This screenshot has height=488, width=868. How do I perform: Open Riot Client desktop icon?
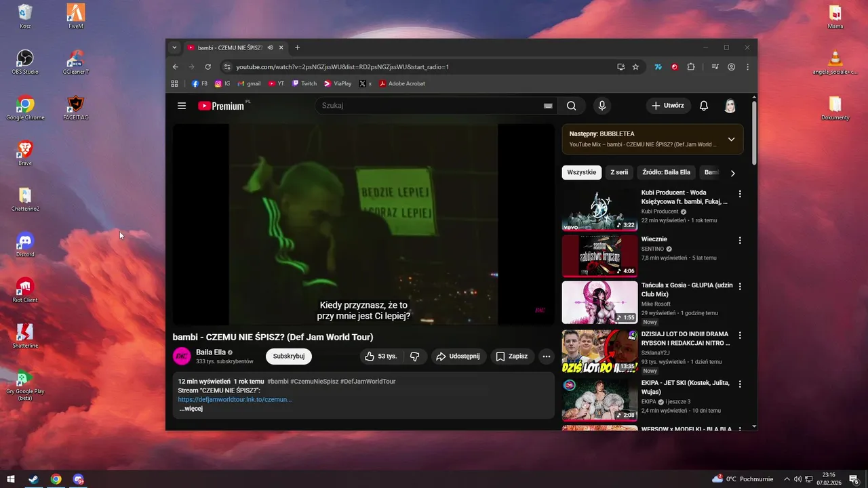tap(25, 289)
